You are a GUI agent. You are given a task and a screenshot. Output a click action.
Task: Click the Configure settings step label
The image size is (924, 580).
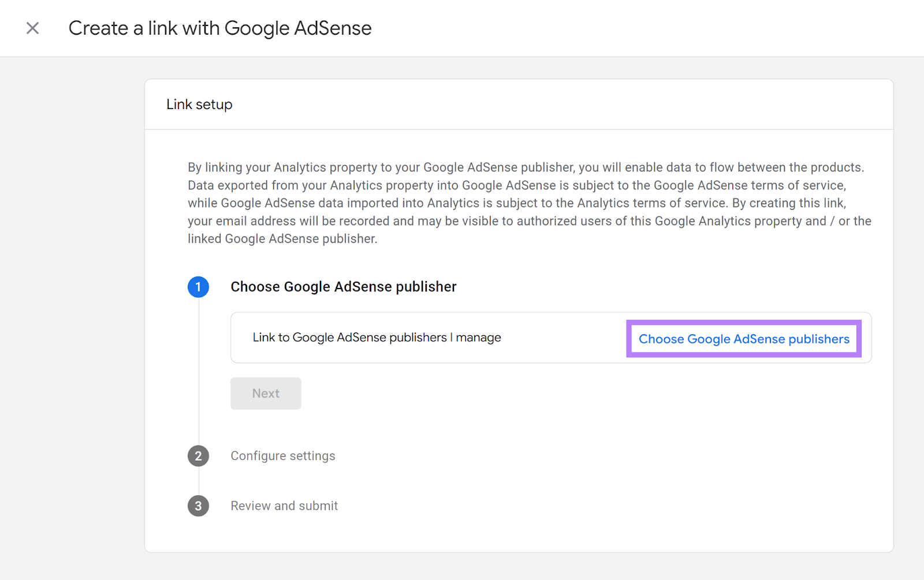[282, 455]
